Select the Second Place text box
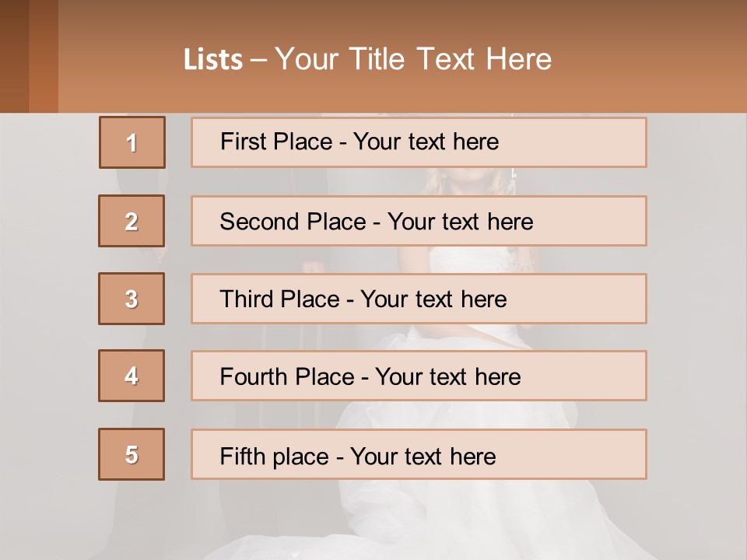 (419, 221)
